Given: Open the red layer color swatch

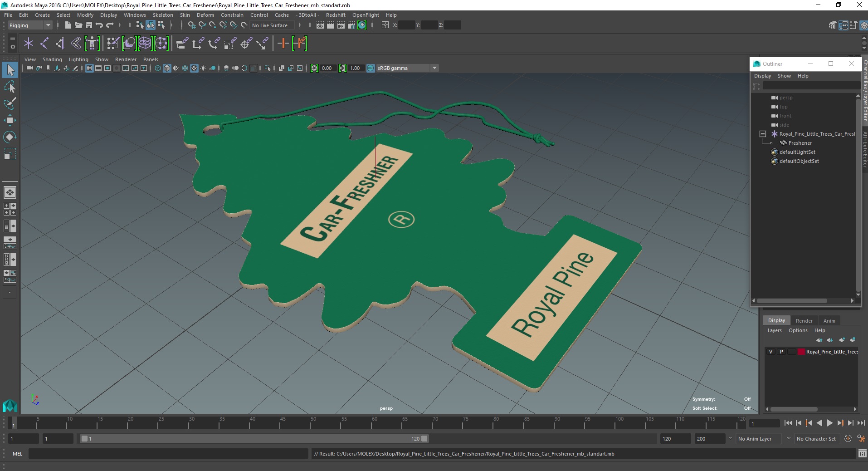Looking at the screenshot, I should 801,352.
